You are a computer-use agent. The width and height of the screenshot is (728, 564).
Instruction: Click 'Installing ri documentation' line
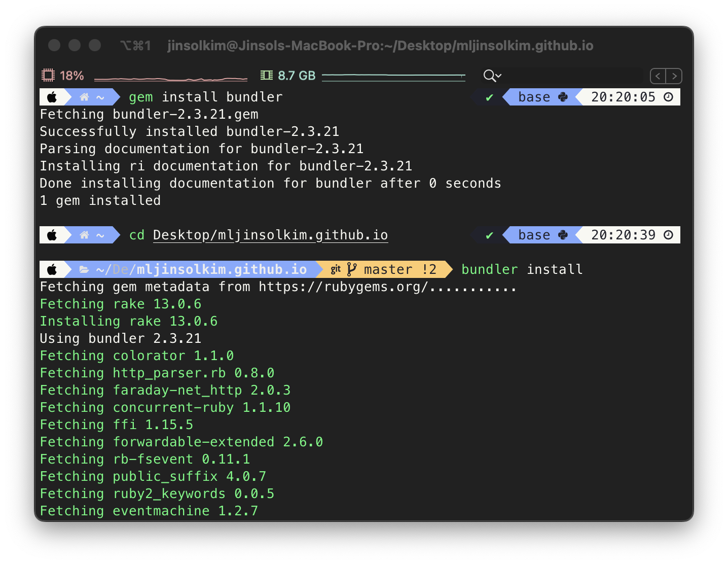(x=226, y=166)
